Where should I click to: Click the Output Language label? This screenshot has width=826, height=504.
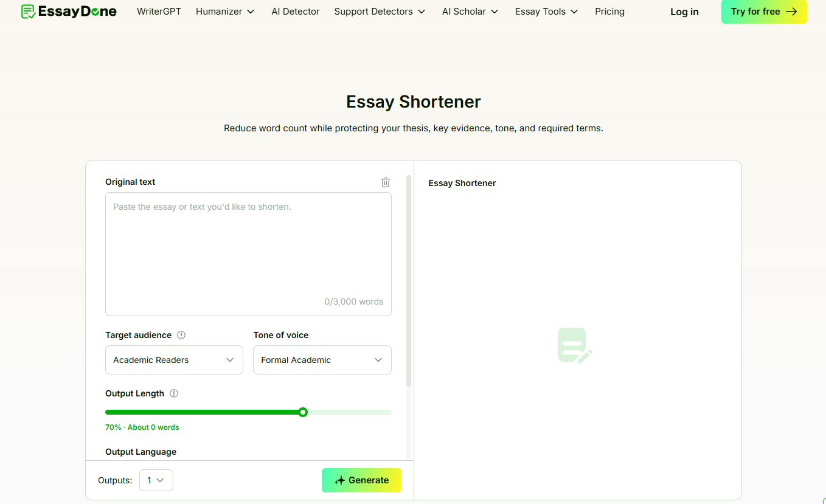point(141,452)
